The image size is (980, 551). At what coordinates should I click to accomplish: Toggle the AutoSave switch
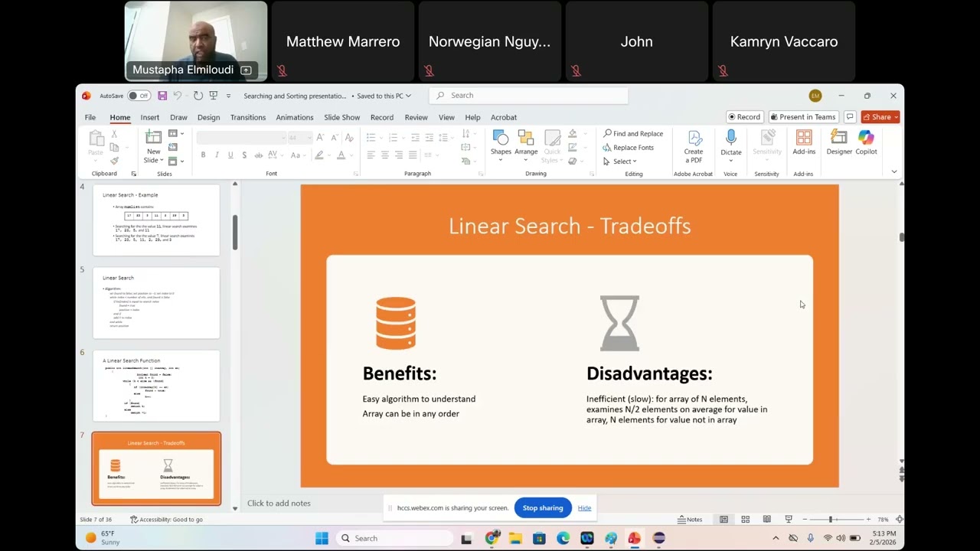click(139, 96)
